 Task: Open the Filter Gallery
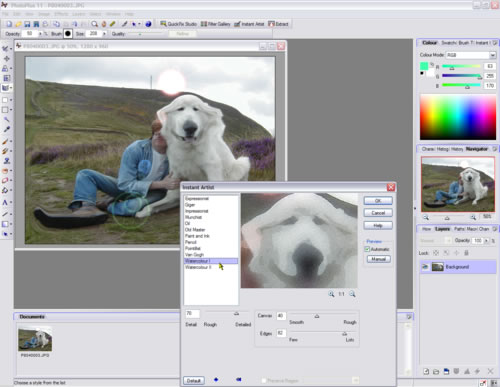point(216,24)
